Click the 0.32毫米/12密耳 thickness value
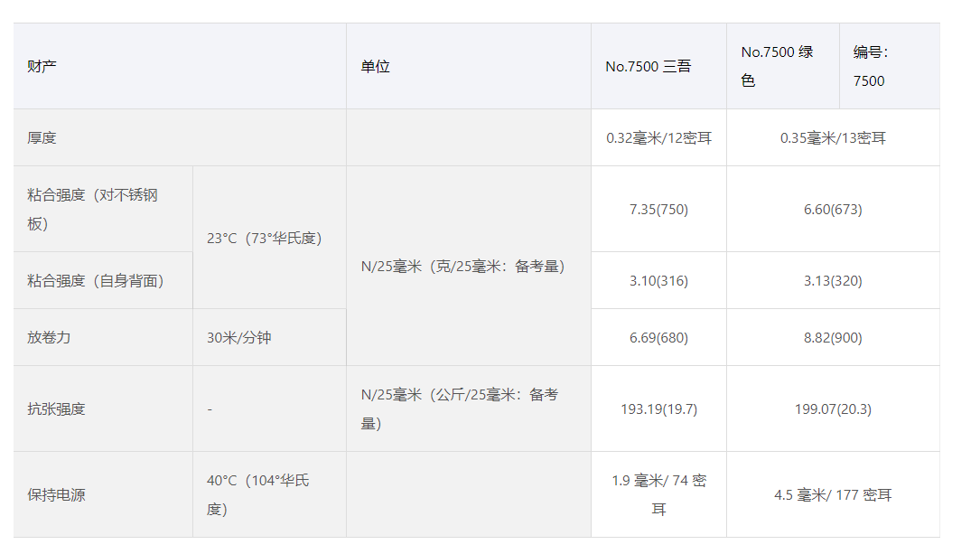Screen dimensions: 980x554 (x=659, y=138)
